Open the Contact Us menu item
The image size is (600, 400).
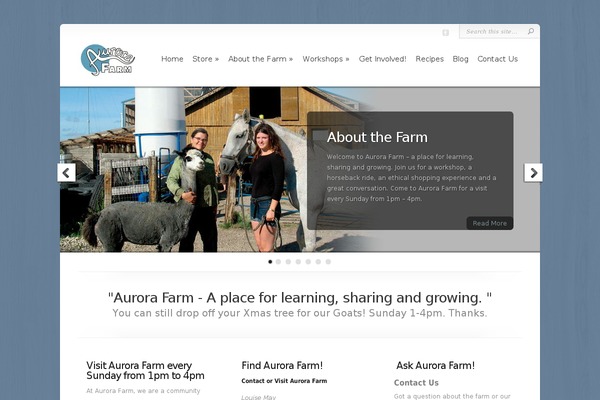coord(497,59)
